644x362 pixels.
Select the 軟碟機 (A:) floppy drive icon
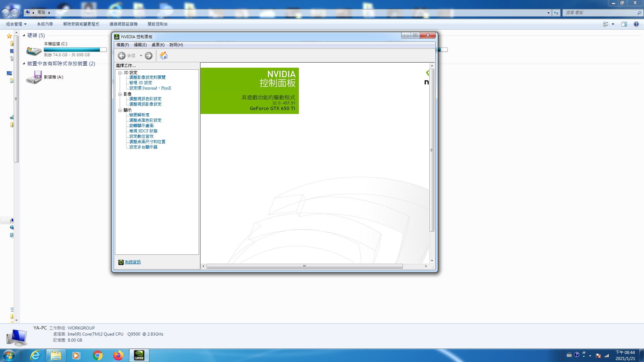point(34,77)
